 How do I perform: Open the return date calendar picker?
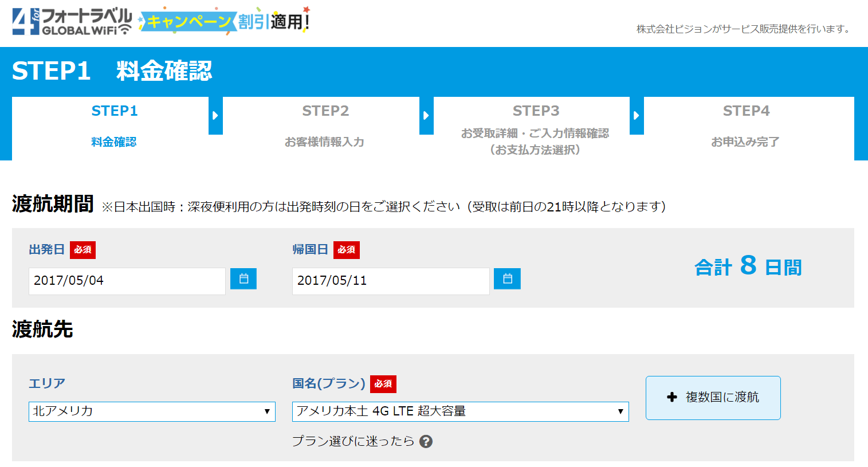(x=507, y=279)
